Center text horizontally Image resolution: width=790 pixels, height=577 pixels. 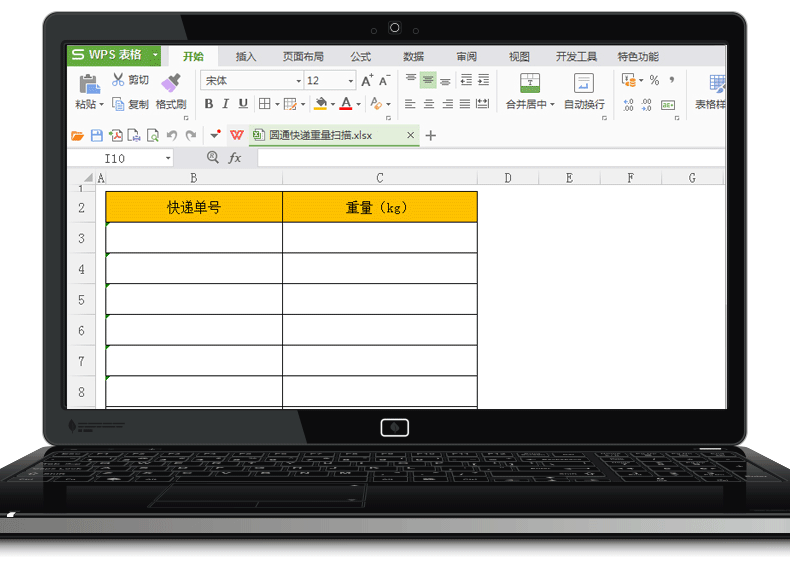point(429,104)
